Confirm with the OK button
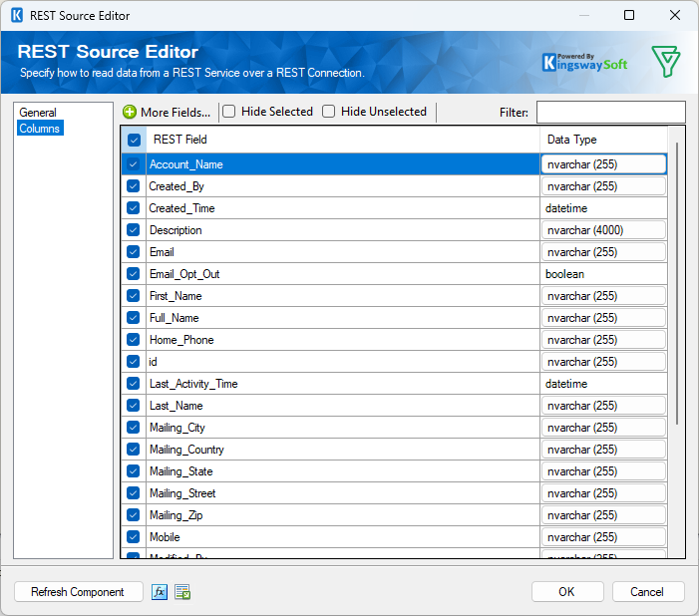This screenshot has width=699, height=616. point(567,592)
